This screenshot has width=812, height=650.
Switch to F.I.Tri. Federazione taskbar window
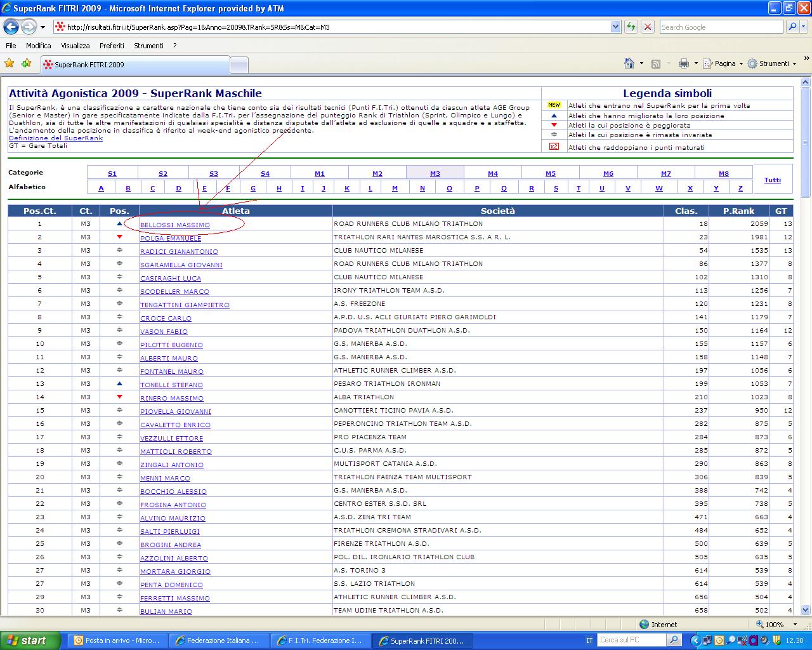click(x=320, y=640)
